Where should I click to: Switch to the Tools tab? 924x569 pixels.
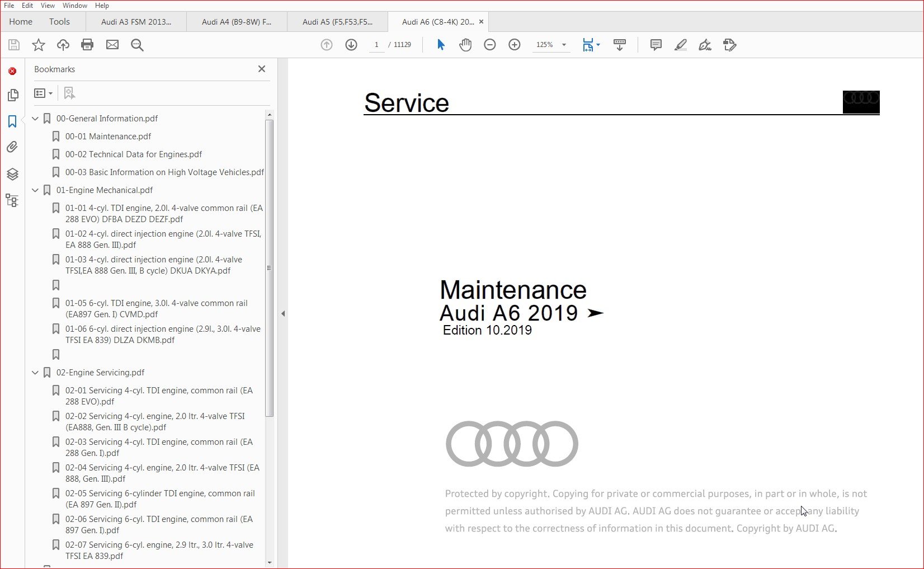(59, 22)
